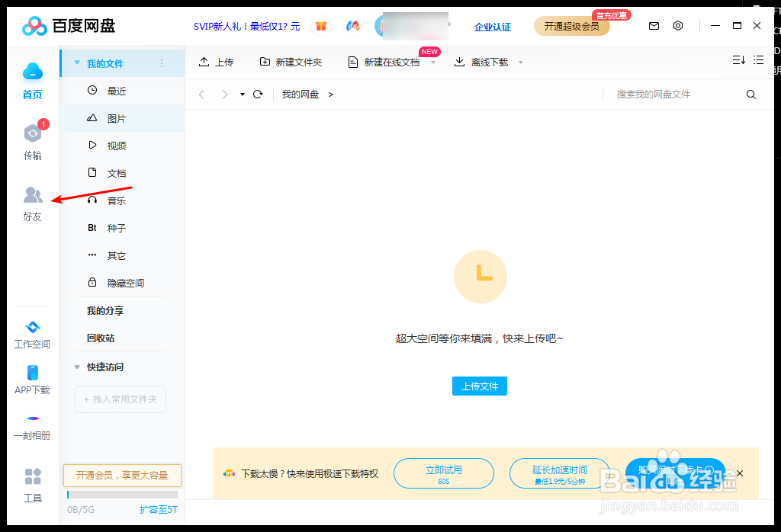Screen dimensions: 781x532
Task: Open the message envelope icon
Action: tap(654, 25)
